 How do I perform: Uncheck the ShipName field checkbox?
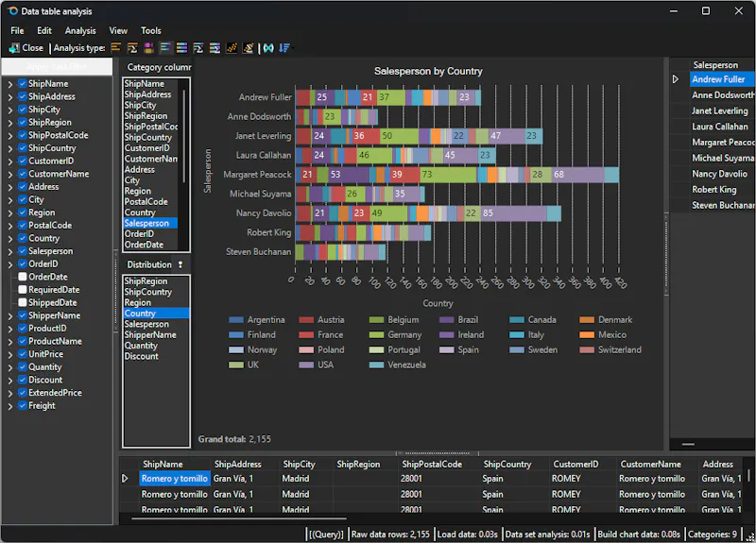coord(22,83)
